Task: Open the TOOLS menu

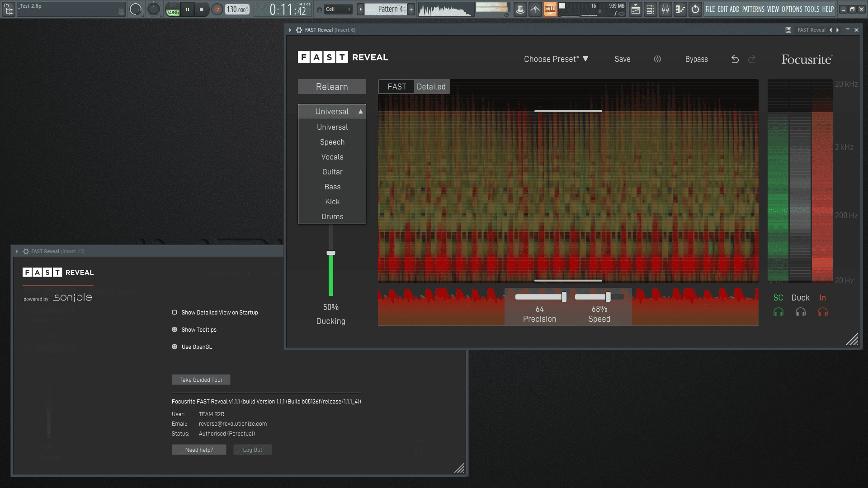Action: 812,9
